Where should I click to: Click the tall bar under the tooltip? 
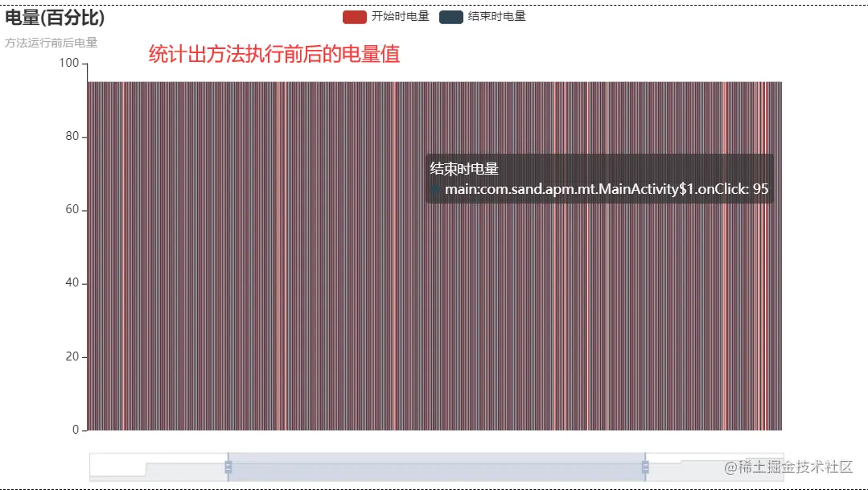[x=599, y=322]
